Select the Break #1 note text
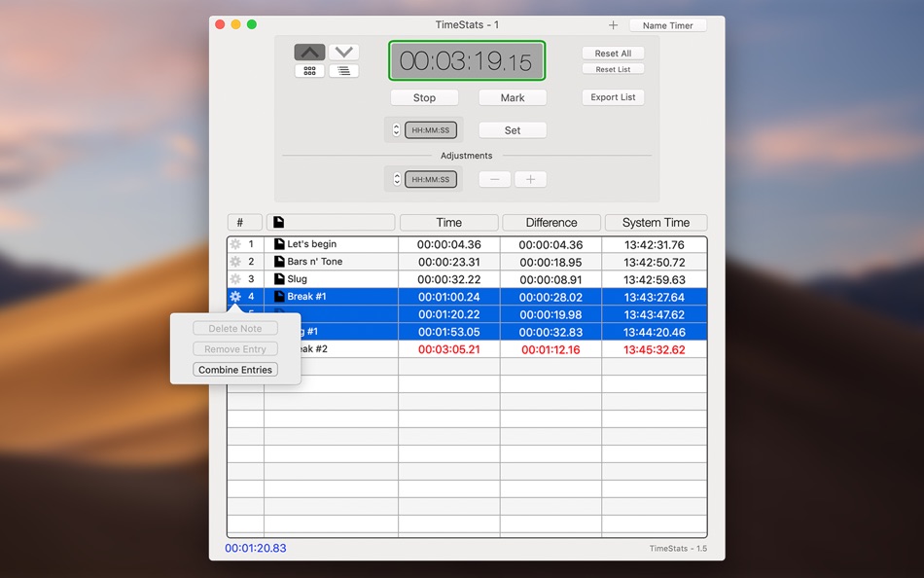Screen dimensions: 924x578 (x=306, y=297)
